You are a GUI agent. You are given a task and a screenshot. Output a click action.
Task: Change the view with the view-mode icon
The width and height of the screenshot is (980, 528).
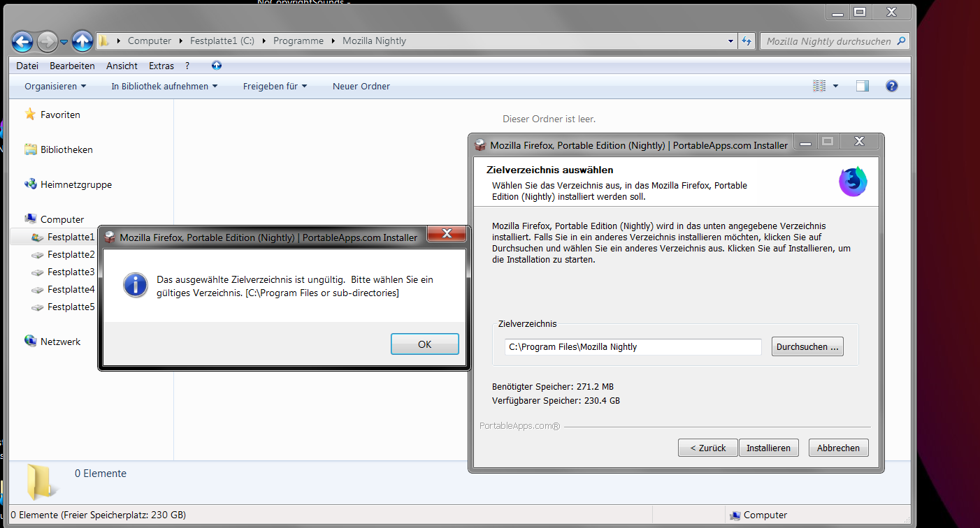click(x=820, y=86)
